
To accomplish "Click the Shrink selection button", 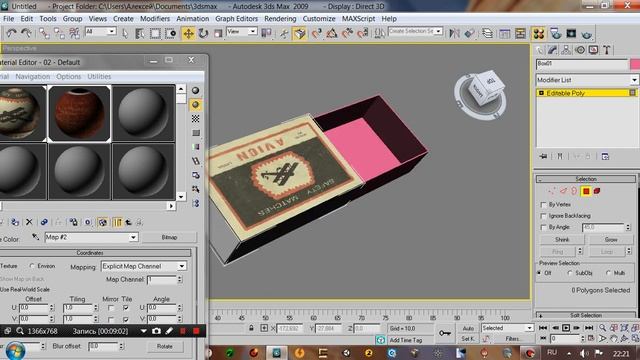I will pos(562,240).
